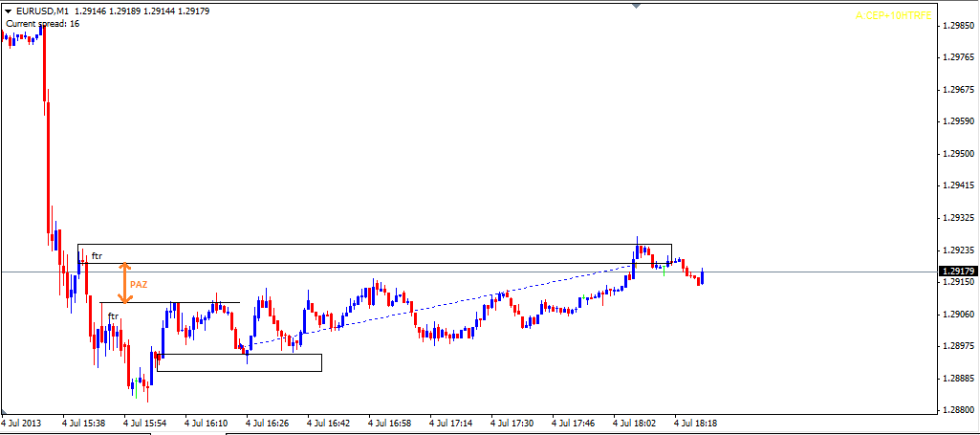Image resolution: width=980 pixels, height=435 pixels.
Task: Click the 1.28800 price axis label
Action: (x=957, y=410)
